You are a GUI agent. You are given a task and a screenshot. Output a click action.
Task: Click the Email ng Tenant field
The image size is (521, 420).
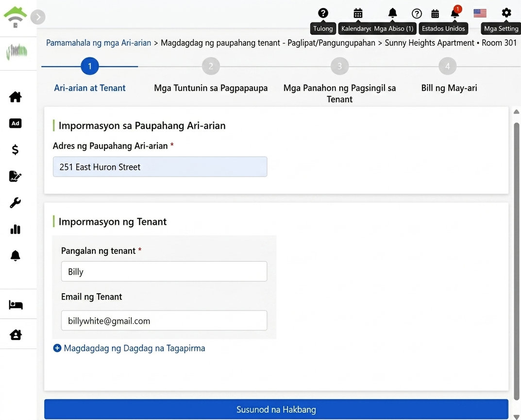pyautogui.click(x=164, y=320)
